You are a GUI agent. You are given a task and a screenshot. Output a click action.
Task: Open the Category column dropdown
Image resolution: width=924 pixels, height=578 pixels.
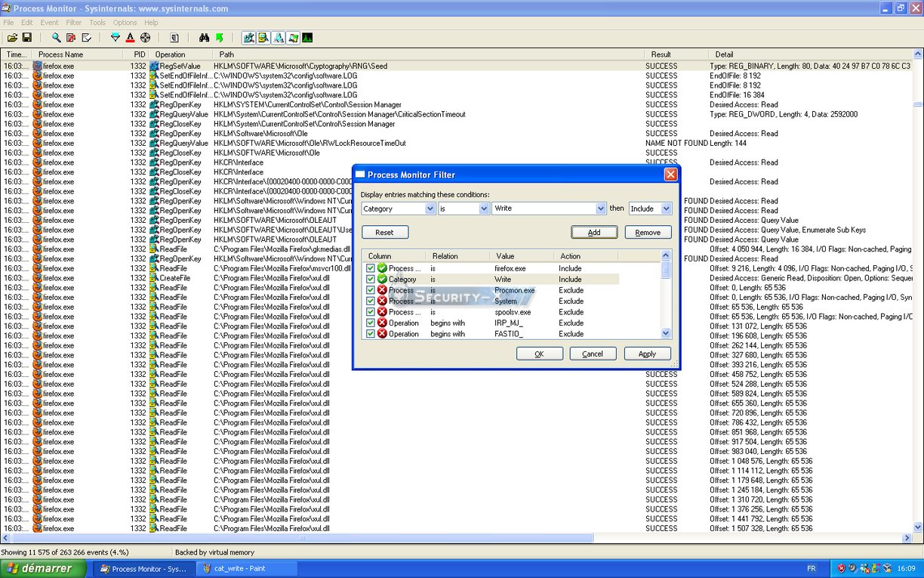430,209
